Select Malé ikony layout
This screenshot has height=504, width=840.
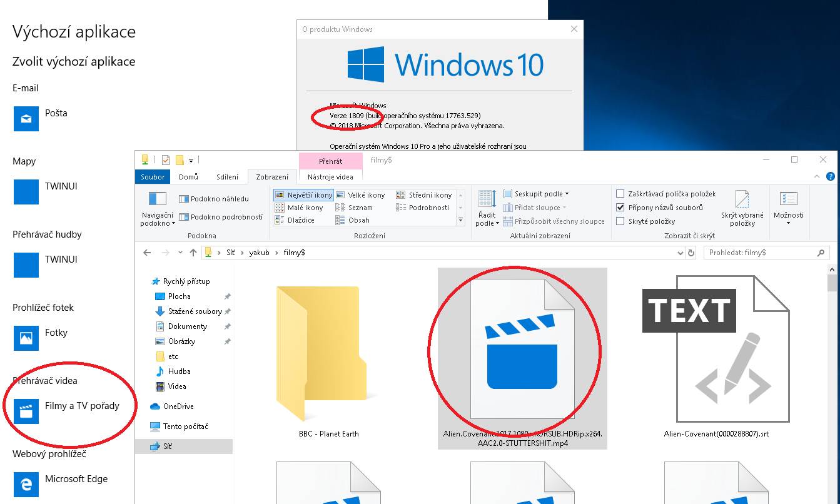point(299,208)
